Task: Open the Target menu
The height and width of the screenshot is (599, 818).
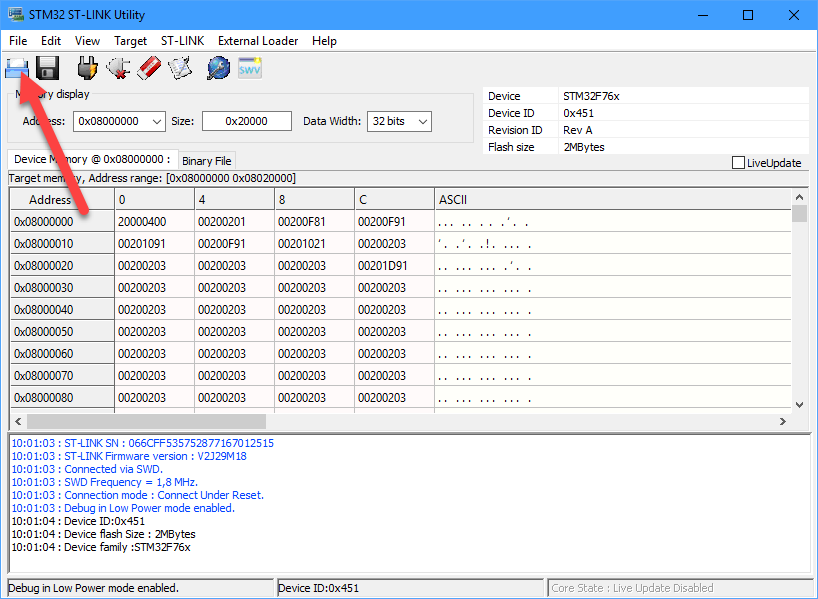Action: (x=130, y=41)
